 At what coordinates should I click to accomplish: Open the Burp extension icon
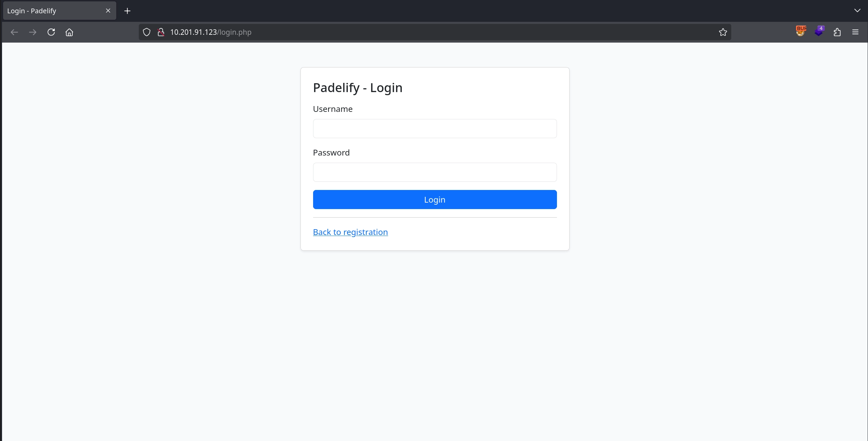click(x=800, y=31)
